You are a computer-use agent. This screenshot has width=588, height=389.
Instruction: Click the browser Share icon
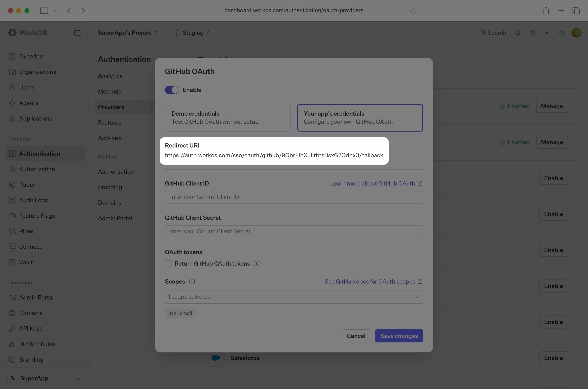[546, 11]
